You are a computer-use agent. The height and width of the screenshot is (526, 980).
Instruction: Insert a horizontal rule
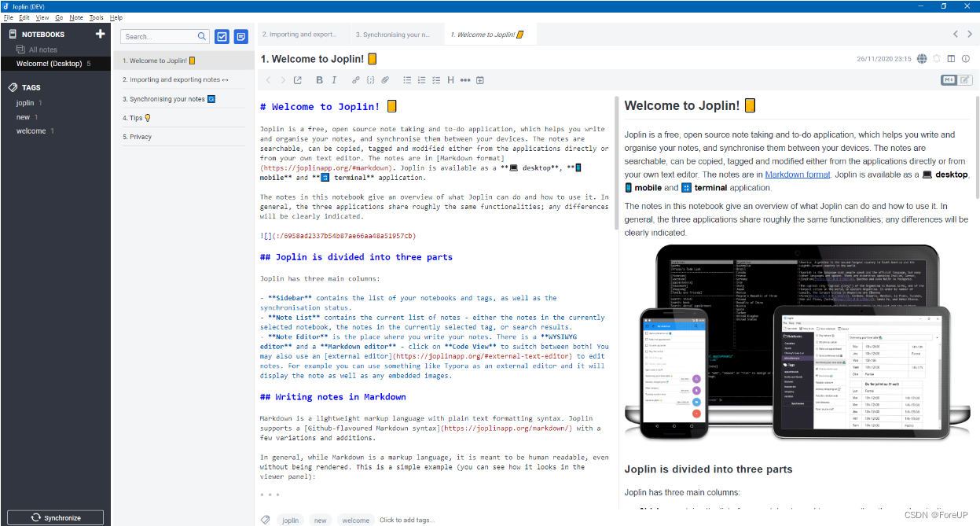(465, 80)
